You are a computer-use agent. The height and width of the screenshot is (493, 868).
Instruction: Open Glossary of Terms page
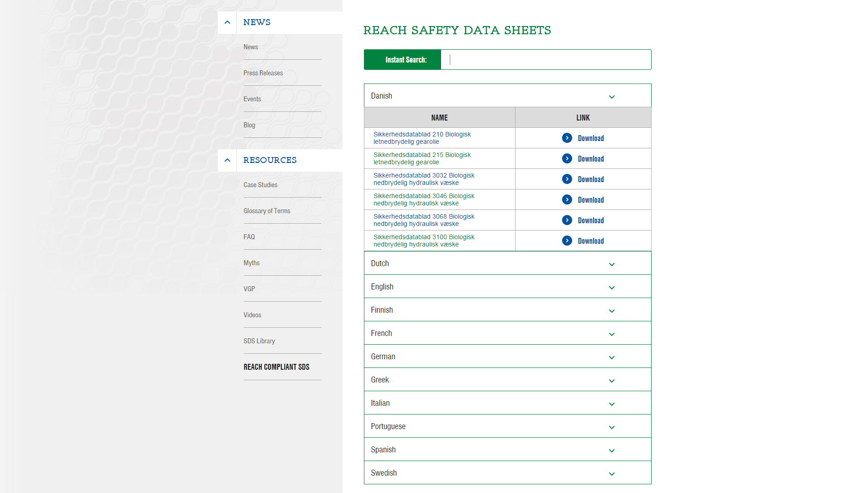click(267, 211)
